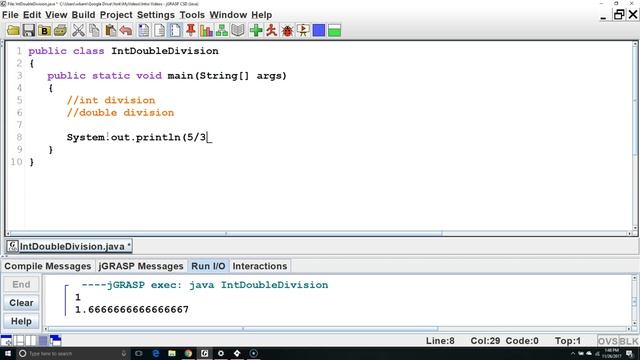This screenshot has width=640, height=360.
Task: Switch to the Interactions tab
Action: click(x=260, y=266)
